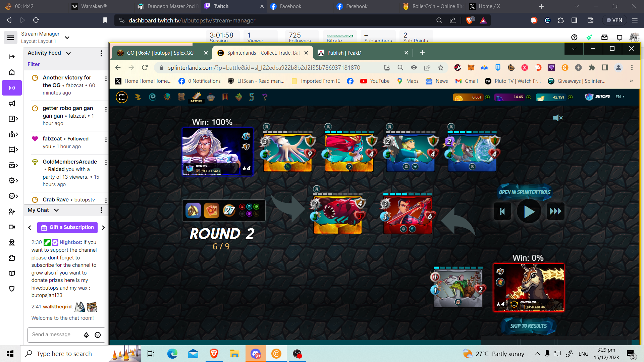Open My Chat panel options menu
Image resolution: width=644 pixels, height=362 pixels.
point(101,210)
